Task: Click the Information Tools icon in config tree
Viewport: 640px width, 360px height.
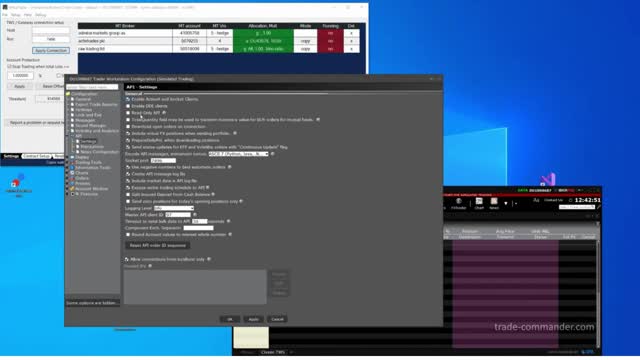Action: (72, 167)
